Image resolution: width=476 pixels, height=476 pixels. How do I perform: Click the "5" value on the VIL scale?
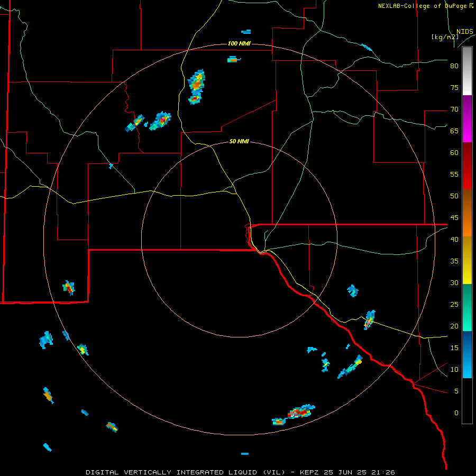click(456, 391)
